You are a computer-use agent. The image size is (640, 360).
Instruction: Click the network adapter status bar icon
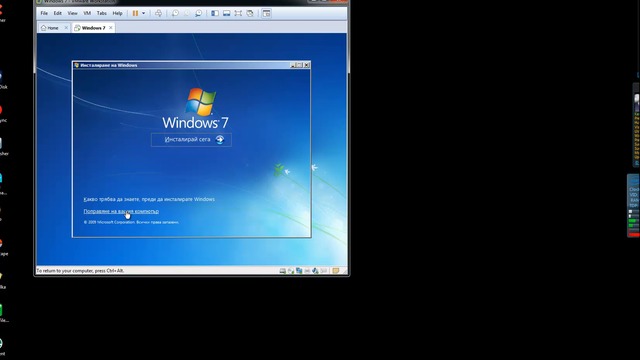click(x=299, y=271)
